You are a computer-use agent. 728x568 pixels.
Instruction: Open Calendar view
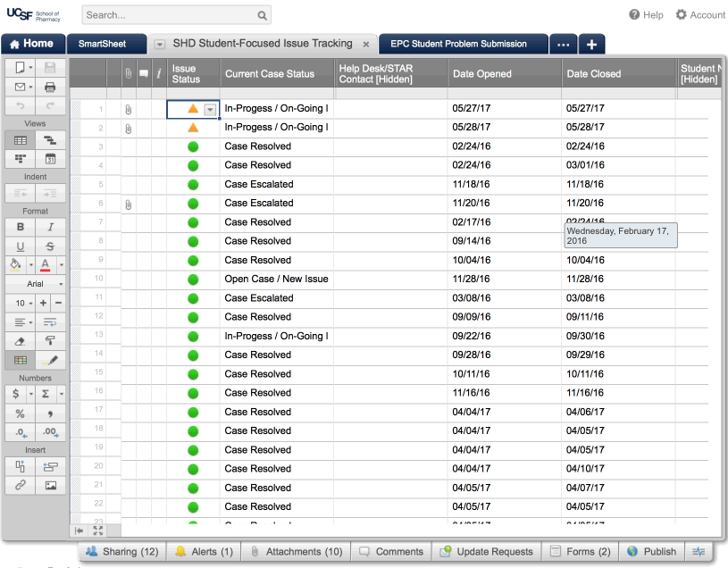50,159
